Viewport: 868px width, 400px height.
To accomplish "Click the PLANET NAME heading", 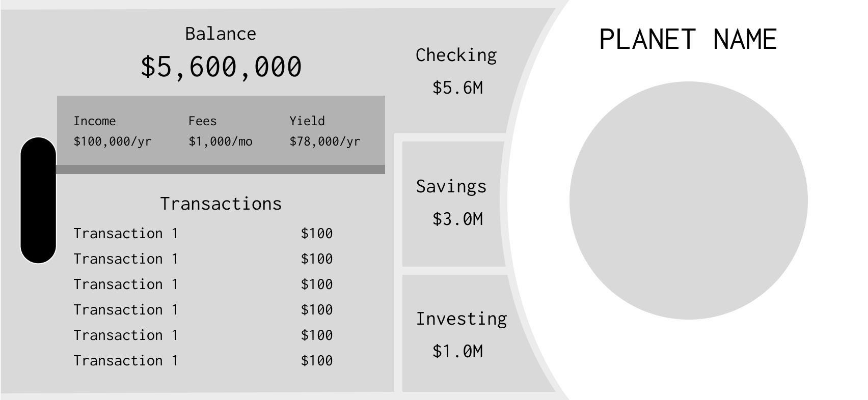I will point(688,39).
